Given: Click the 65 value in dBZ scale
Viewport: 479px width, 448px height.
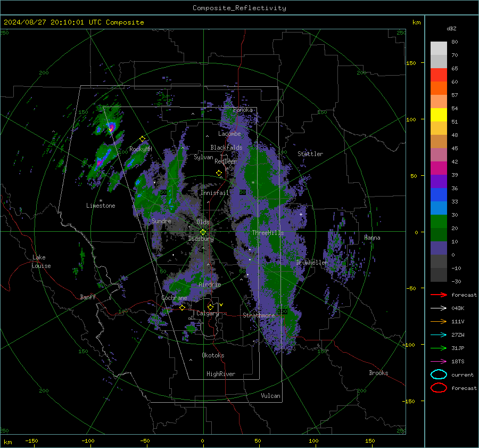Looking at the screenshot, I should [x=455, y=69].
